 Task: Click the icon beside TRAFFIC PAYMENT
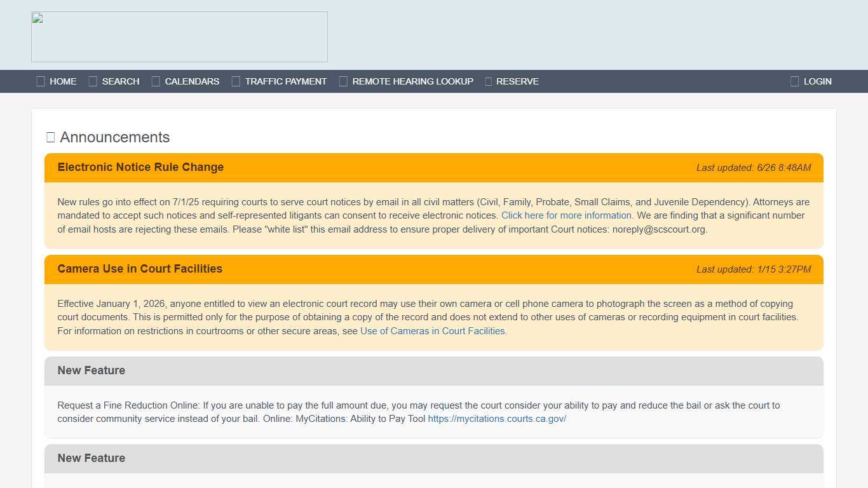236,81
